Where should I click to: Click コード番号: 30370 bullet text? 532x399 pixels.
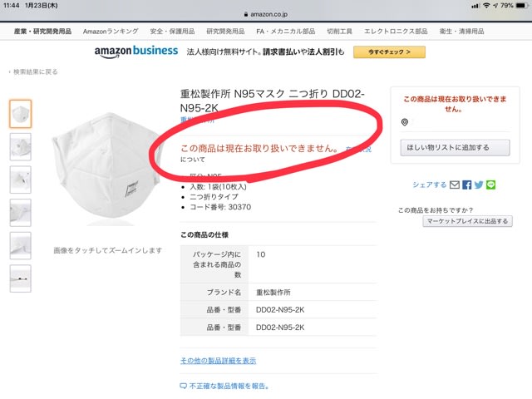[x=220, y=207]
